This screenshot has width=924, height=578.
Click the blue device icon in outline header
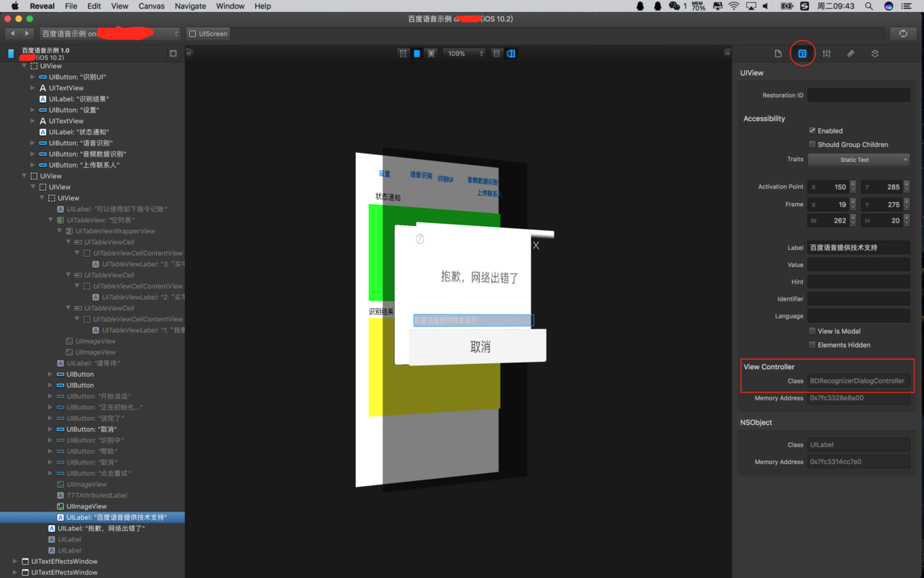(10, 54)
